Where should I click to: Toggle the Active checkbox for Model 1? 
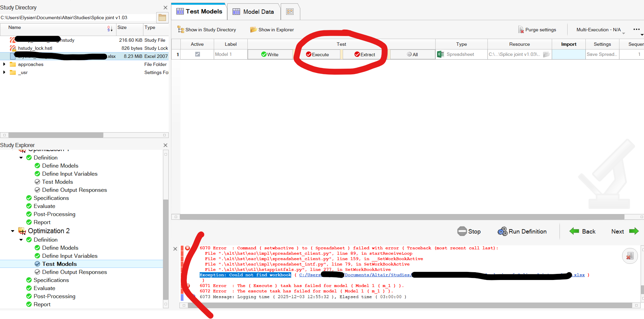coord(198,54)
